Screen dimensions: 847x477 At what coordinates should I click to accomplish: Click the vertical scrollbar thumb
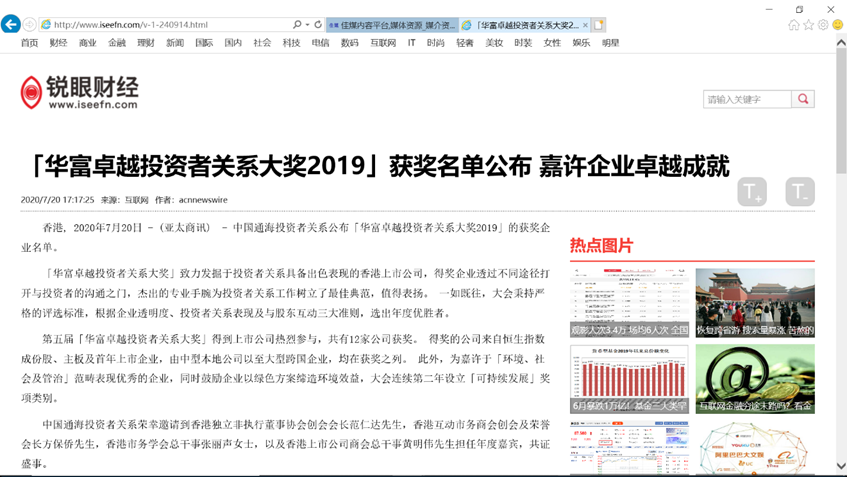(841, 111)
